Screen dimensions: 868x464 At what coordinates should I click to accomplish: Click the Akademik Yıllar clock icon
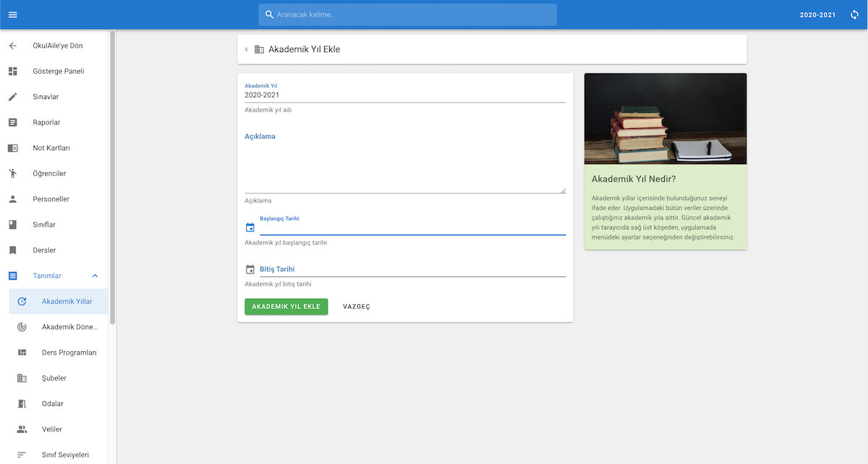click(22, 301)
